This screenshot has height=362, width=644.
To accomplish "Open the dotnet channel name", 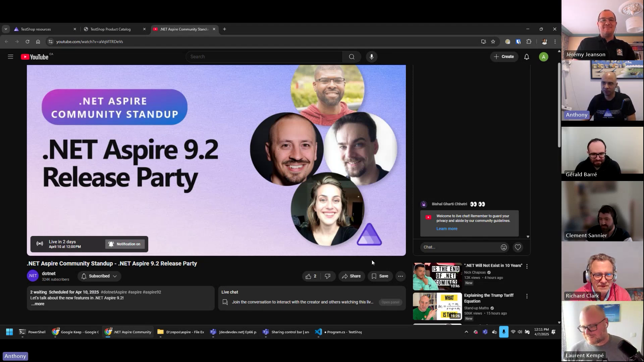I will pyautogui.click(x=49, y=274).
